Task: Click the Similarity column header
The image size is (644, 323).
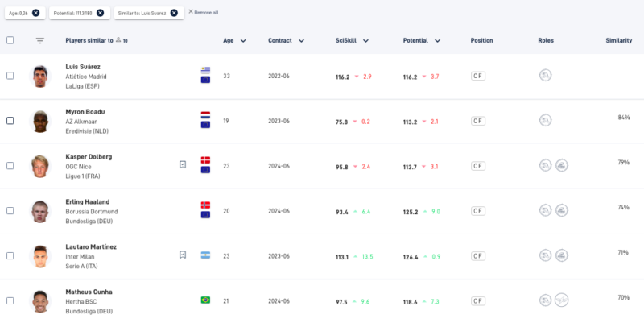Action: pyautogui.click(x=618, y=41)
